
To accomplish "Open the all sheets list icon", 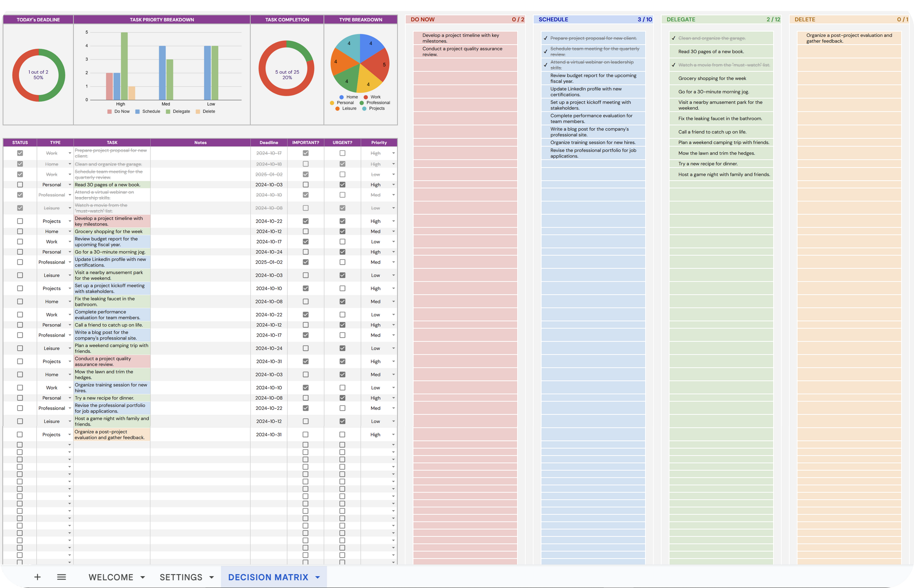I will click(x=62, y=577).
